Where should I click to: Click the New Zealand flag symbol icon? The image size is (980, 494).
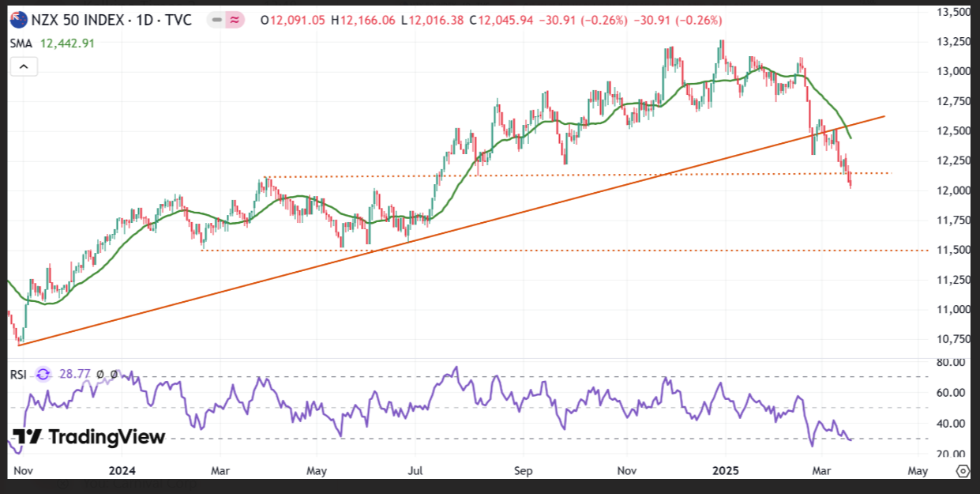(19, 20)
